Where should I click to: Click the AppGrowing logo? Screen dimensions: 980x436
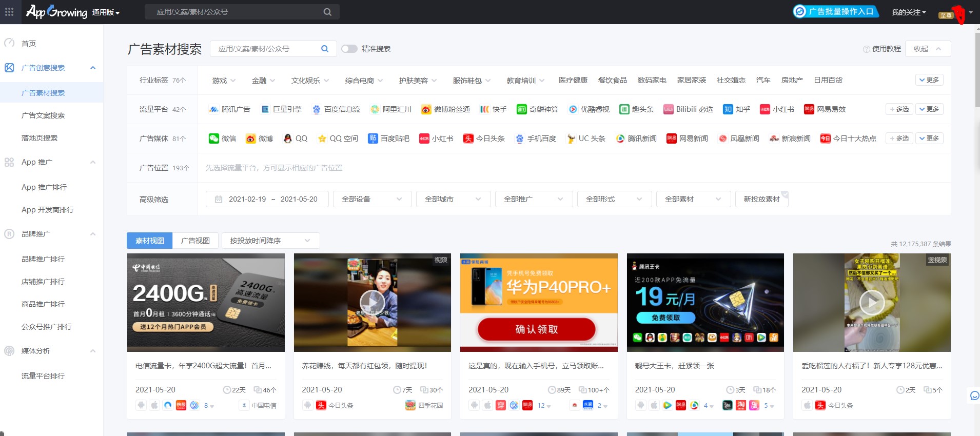(56, 11)
